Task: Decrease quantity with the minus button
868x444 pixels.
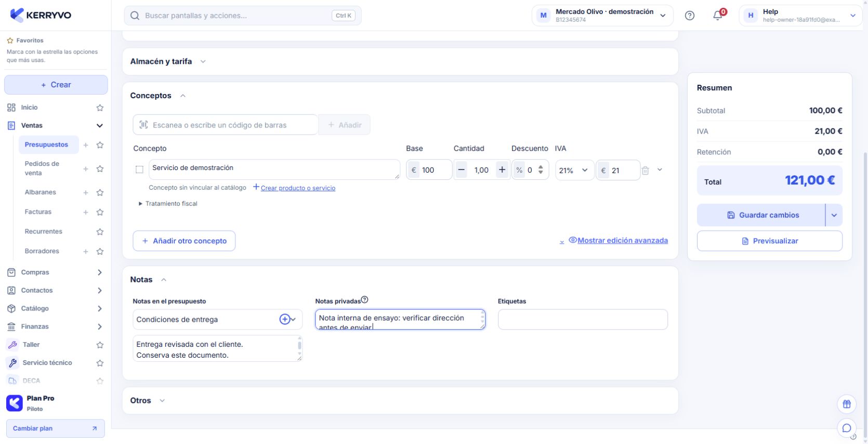Action: pos(461,170)
